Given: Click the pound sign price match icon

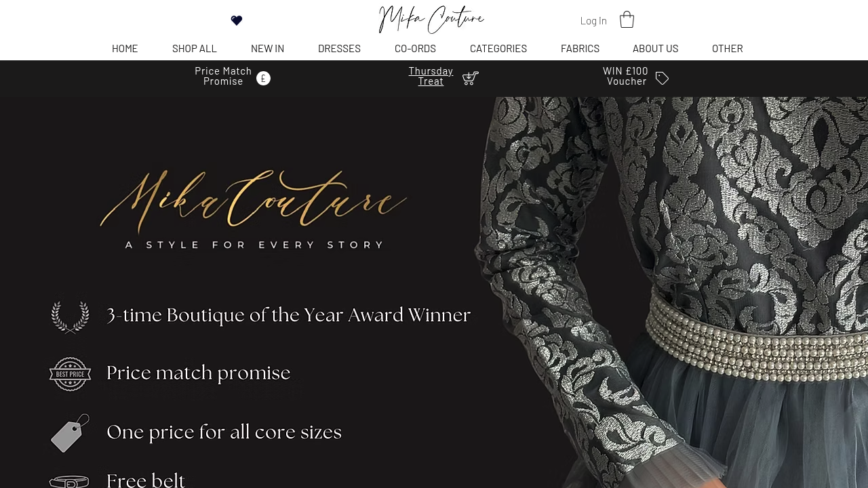Looking at the screenshot, I should (263, 78).
